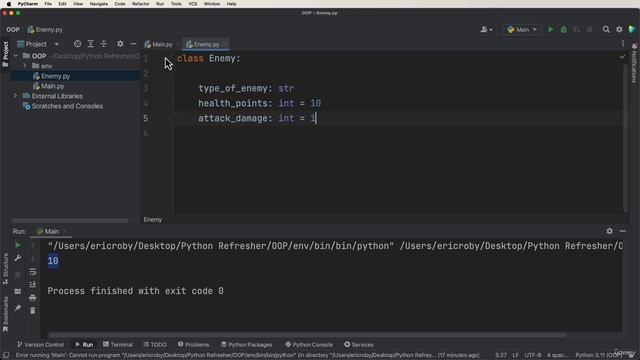Select opened file target icon in Project panel

click(77, 44)
